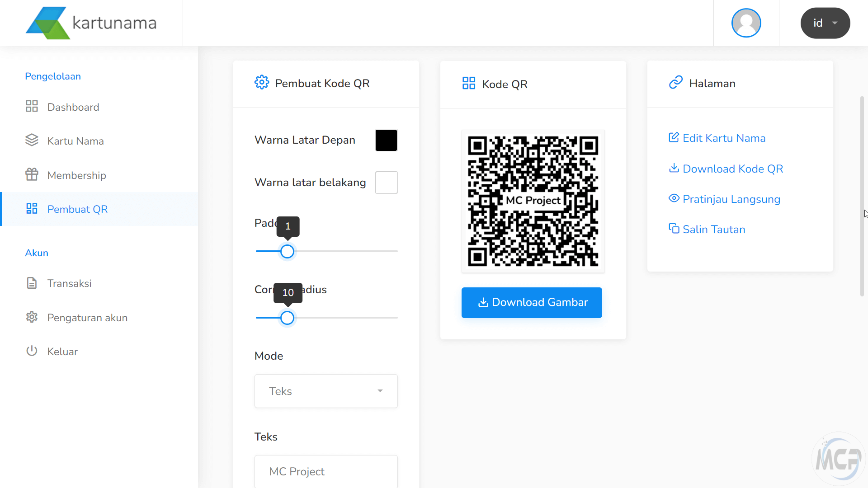Click the Keluar power icon
This screenshot has width=868, height=488.
pyautogui.click(x=32, y=351)
